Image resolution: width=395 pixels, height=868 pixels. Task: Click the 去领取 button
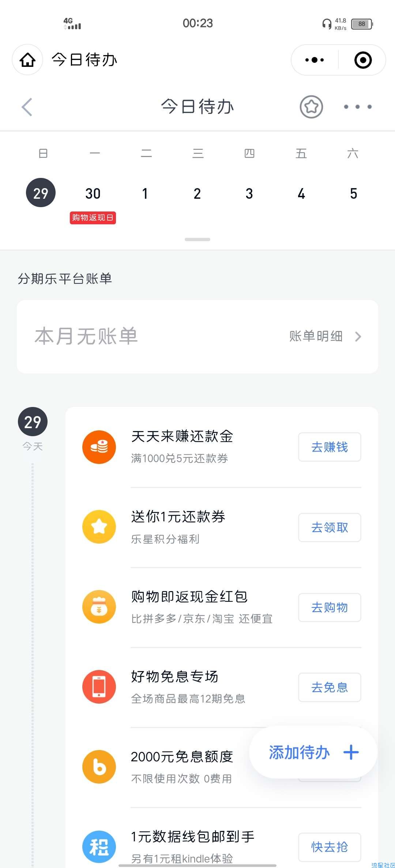point(330,527)
